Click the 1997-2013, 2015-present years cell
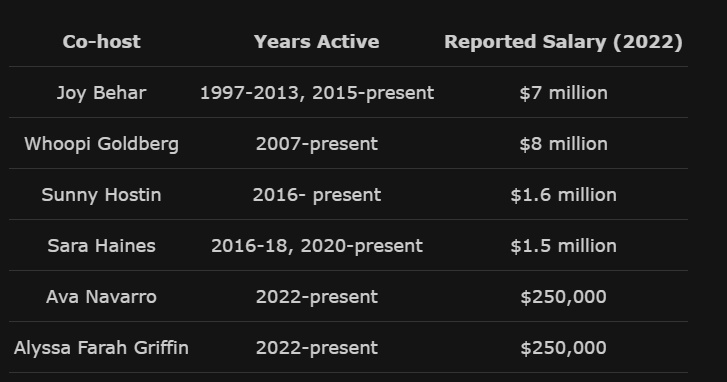 pos(317,93)
